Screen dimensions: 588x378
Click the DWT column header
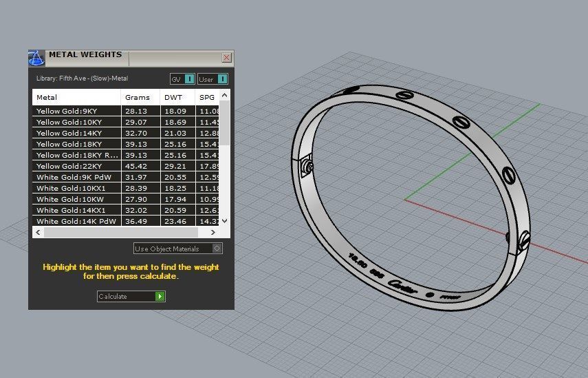pos(177,97)
